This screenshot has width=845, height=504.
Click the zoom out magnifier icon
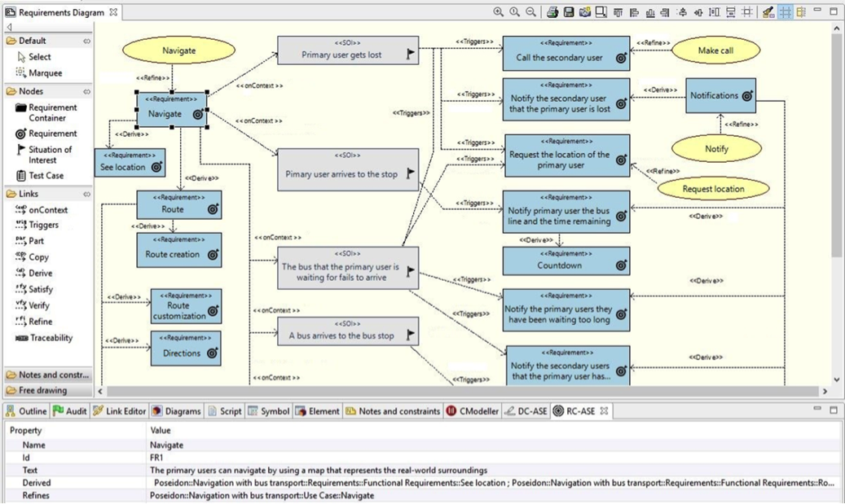(x=530, y=12)
